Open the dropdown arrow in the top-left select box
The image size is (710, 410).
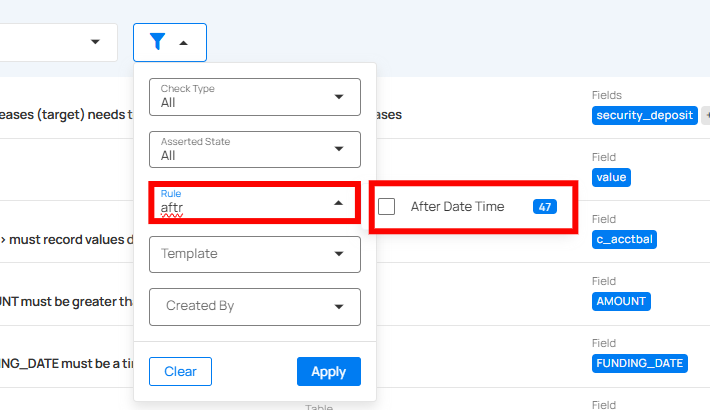click(96, 42)
